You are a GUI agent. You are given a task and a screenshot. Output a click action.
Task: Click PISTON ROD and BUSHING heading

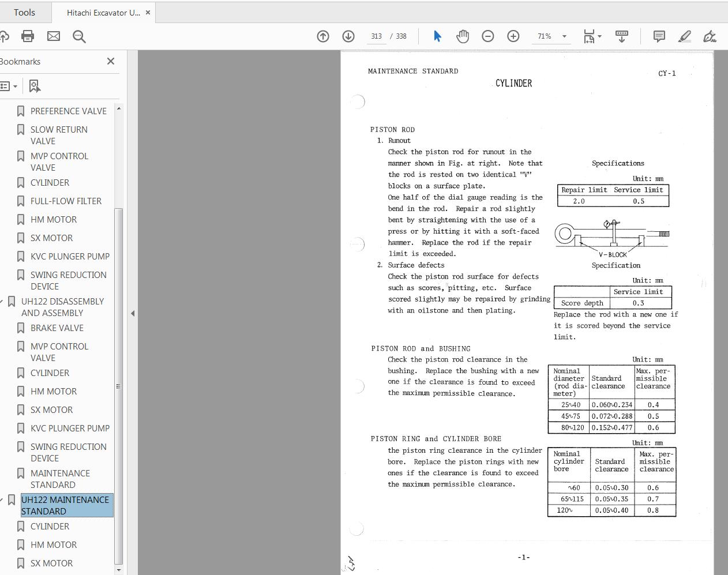pos(421,348)
